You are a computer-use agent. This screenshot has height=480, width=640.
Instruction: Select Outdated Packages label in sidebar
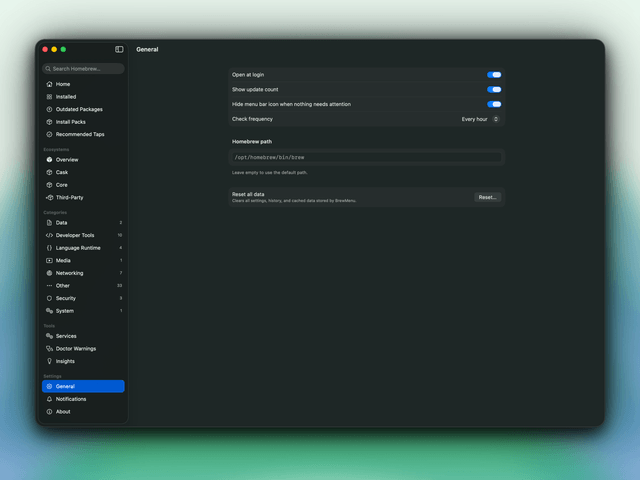(x=79, y=109)
